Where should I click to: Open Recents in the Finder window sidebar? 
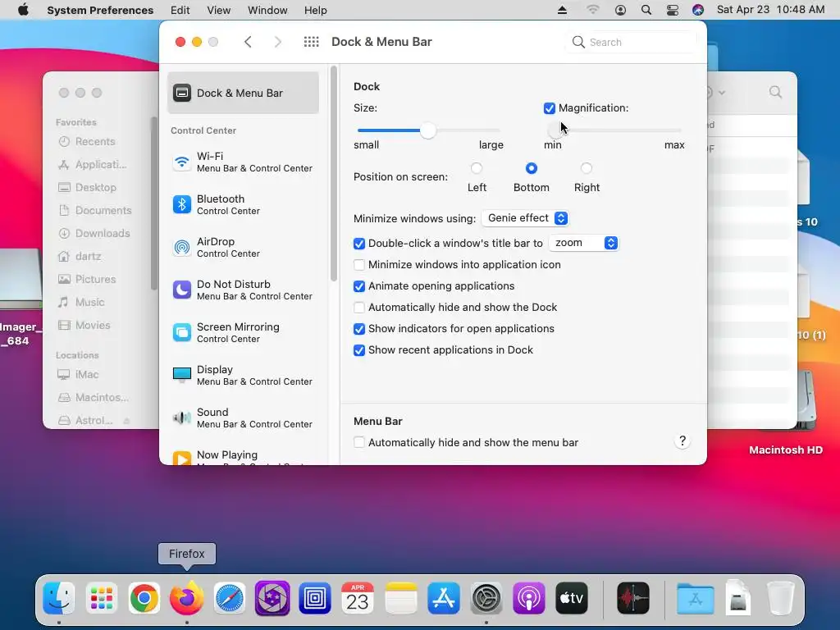coord(95,141)
